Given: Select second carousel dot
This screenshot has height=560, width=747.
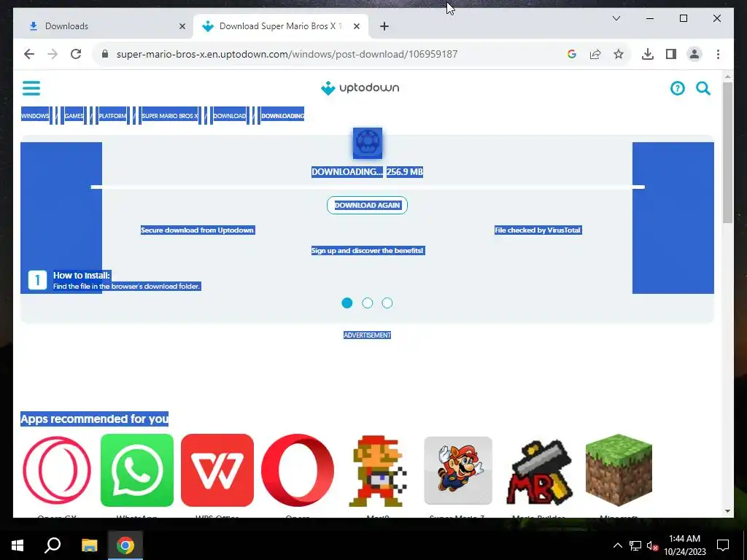Looking at the screenshot, I should tap(368, 303).
